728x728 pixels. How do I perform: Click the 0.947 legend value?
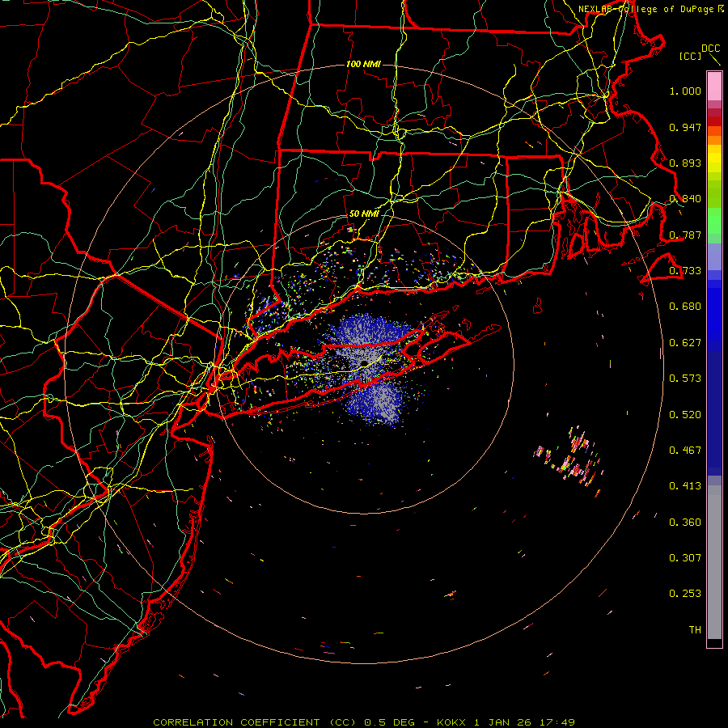click(685, 127)
